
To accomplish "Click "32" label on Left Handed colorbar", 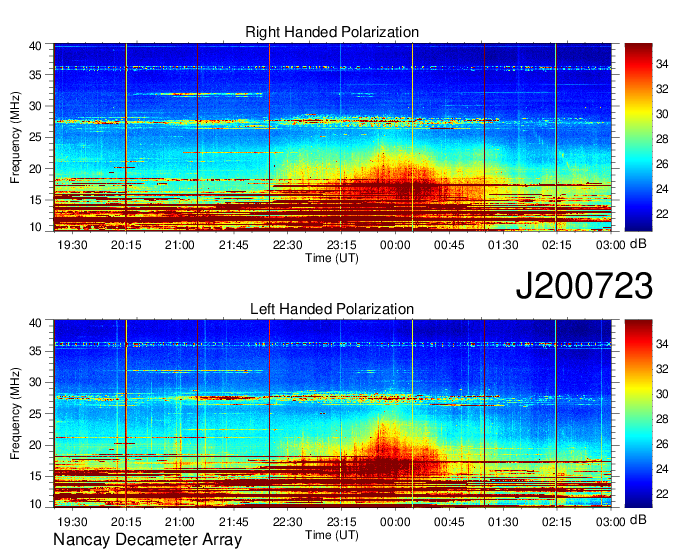I will (x=662, y=369).
